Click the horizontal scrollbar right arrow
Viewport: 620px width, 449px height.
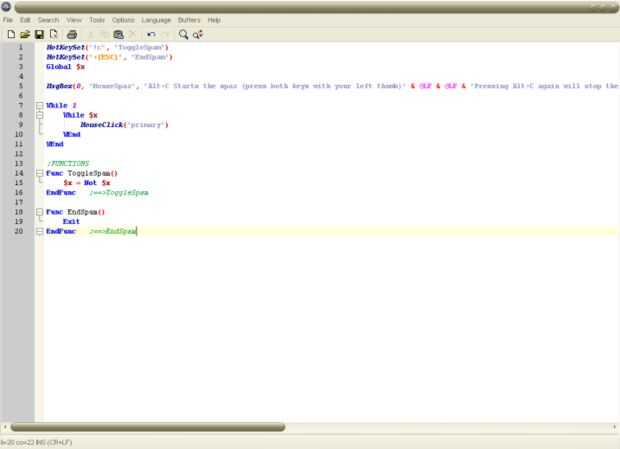pos(615,427)
